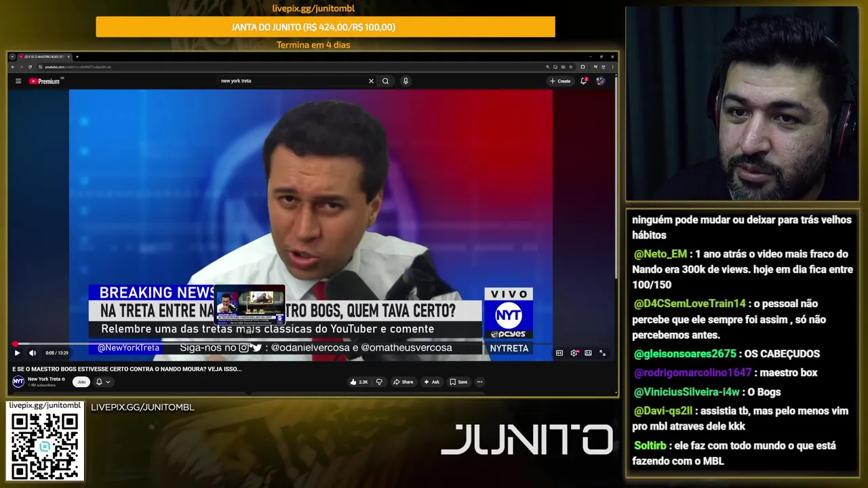Open a new browser tab

click(x=77, y=56)
